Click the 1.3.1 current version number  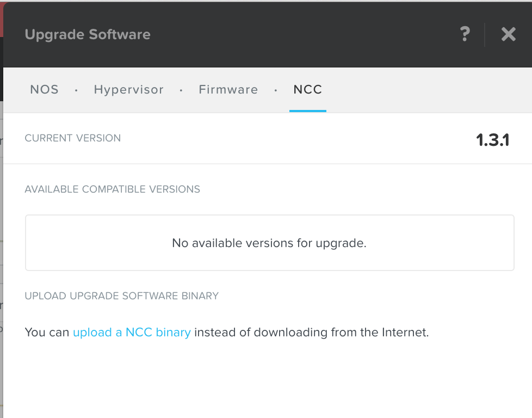point(492,140)
